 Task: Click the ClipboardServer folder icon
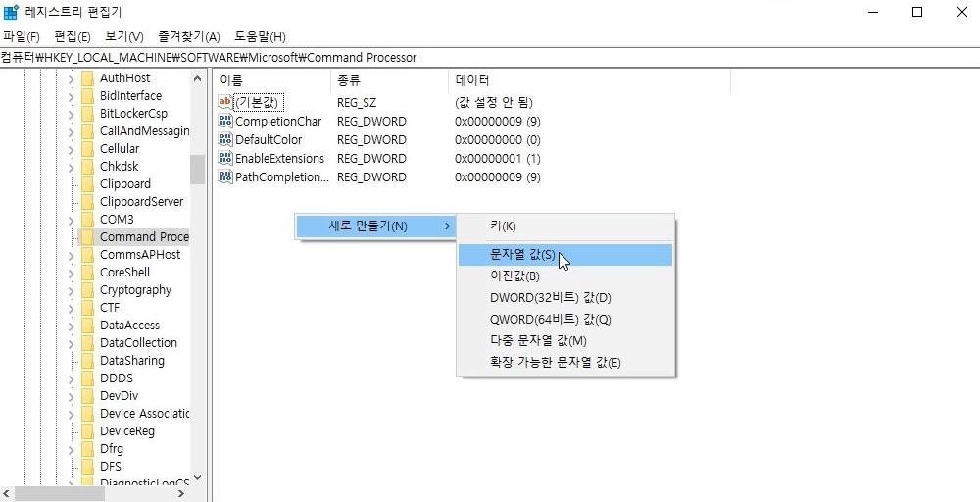pos(87,202)
